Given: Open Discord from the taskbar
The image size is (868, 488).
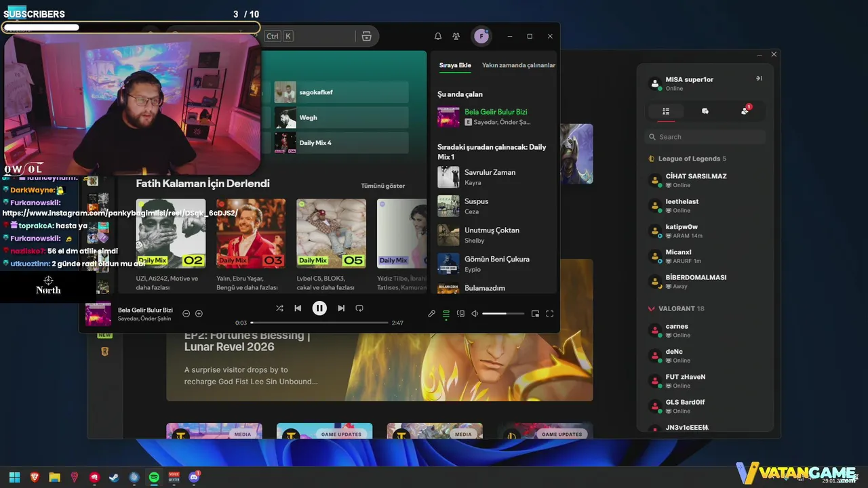Looking at the screenshot, I should click(x=194, y=477).
